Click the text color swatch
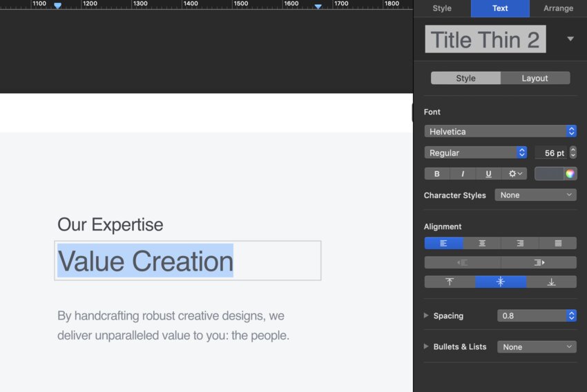 pyautogui.click(x=549, y=174)
